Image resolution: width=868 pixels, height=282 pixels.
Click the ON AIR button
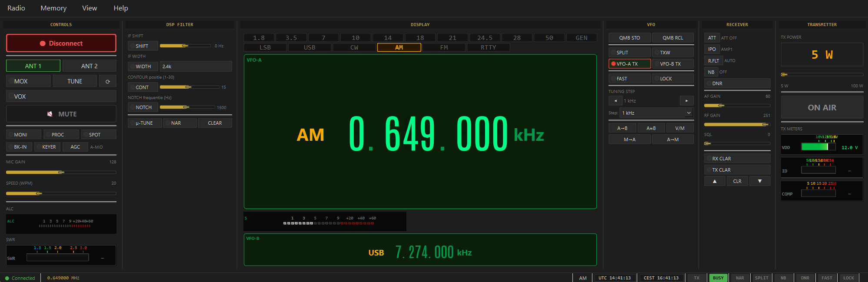click(822, 107)
